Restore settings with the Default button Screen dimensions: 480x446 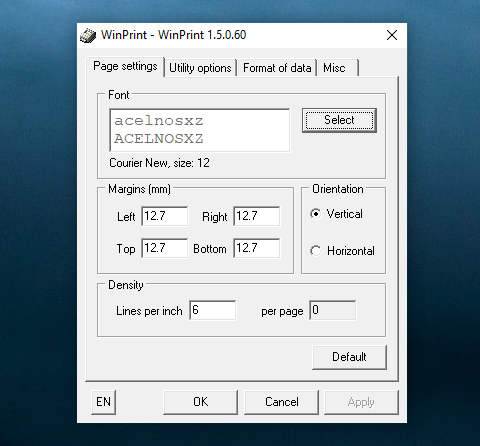(349, 357)
